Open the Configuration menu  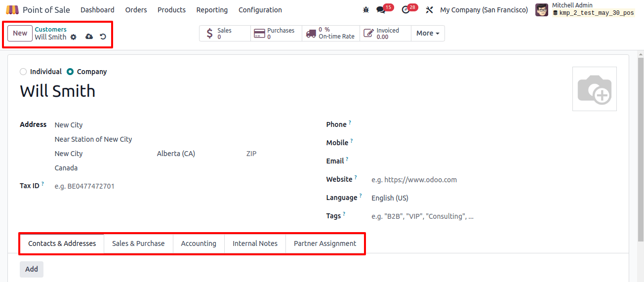click(x=260, y=10)
